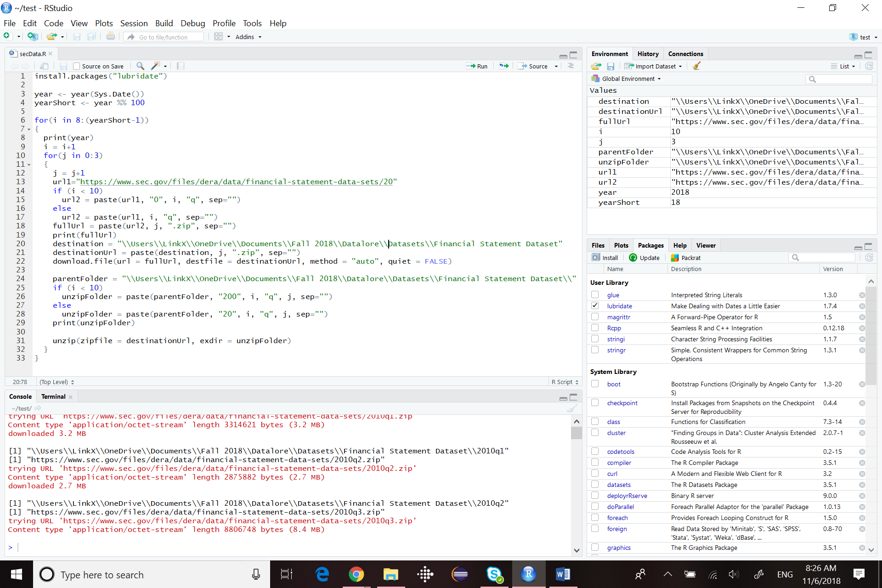The height and width of the screenshot is (588, 882).
Task: Open Skype from the taskbar
Action: 494,574
